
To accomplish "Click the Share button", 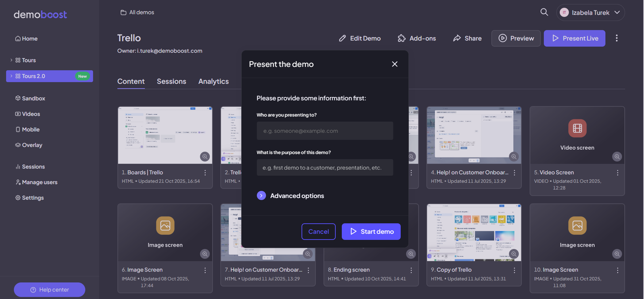I will (x=467, y=38).
